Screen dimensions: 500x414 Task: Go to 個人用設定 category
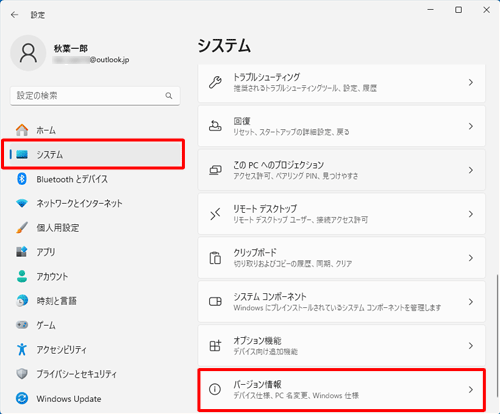pyautogui.click(x=95, y=228)
